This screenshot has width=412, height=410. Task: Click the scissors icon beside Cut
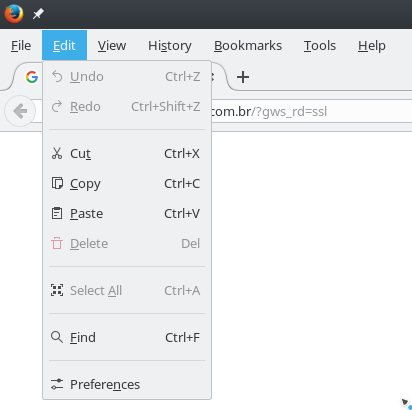click(x=57, y=153)
